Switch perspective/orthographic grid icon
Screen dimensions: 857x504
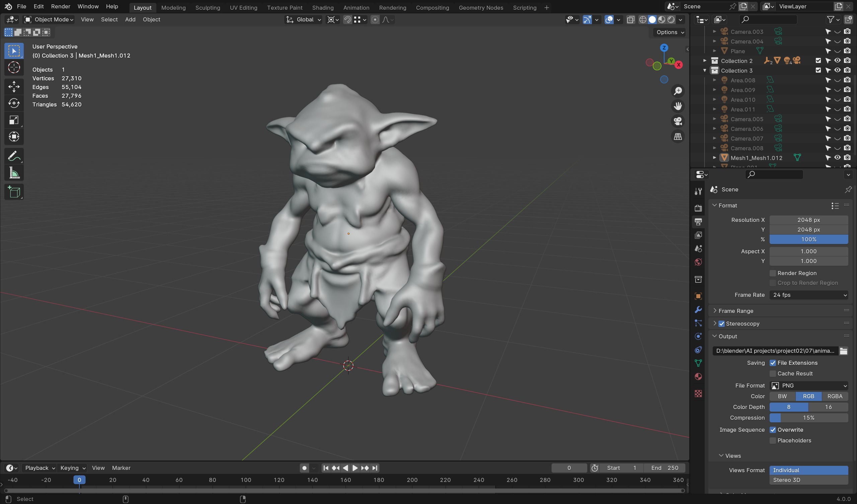678,137
